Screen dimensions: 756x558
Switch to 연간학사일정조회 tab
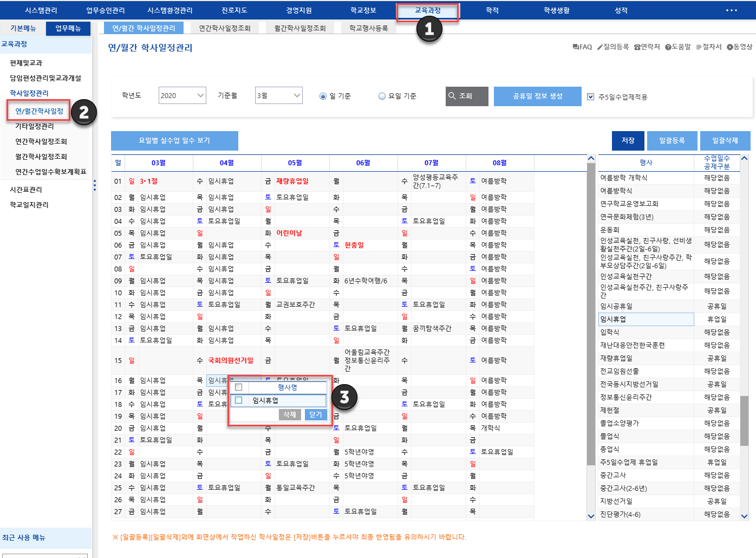[x=225, y=28]
